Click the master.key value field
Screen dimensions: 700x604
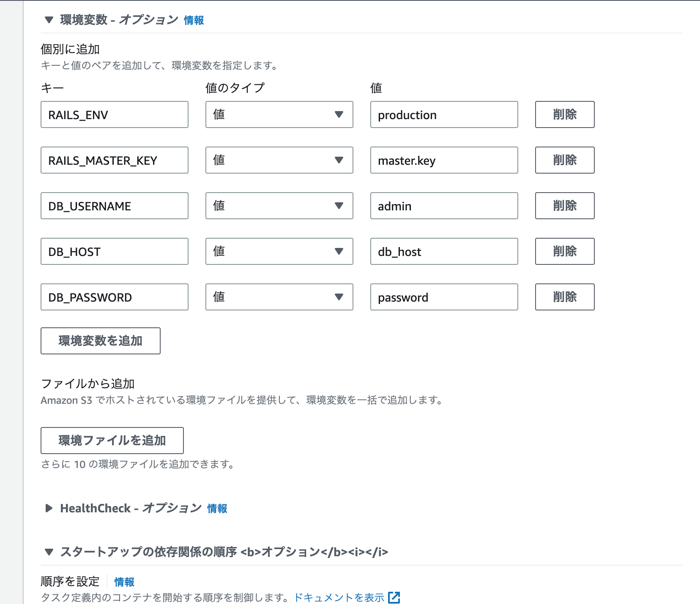pyautogui.click(x=443, y=160)
